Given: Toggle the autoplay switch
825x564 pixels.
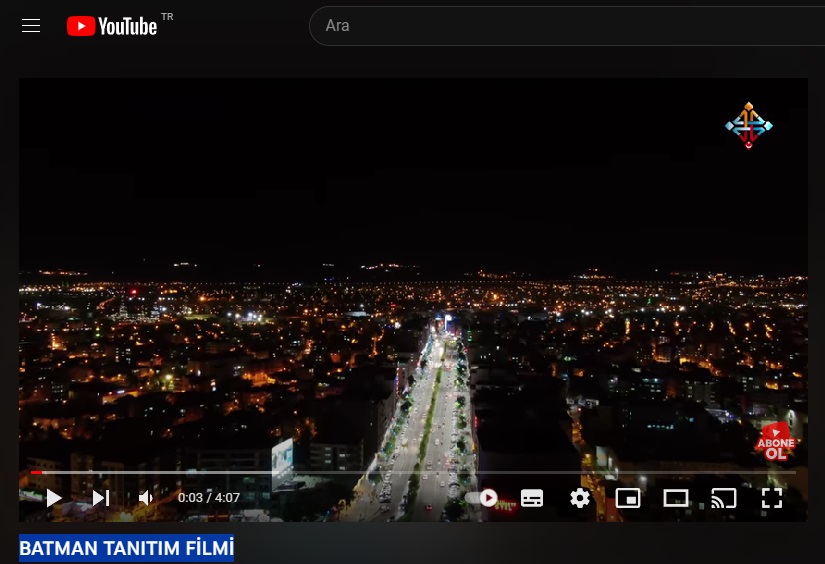Looking at the screenshot, I should [482, 498].
